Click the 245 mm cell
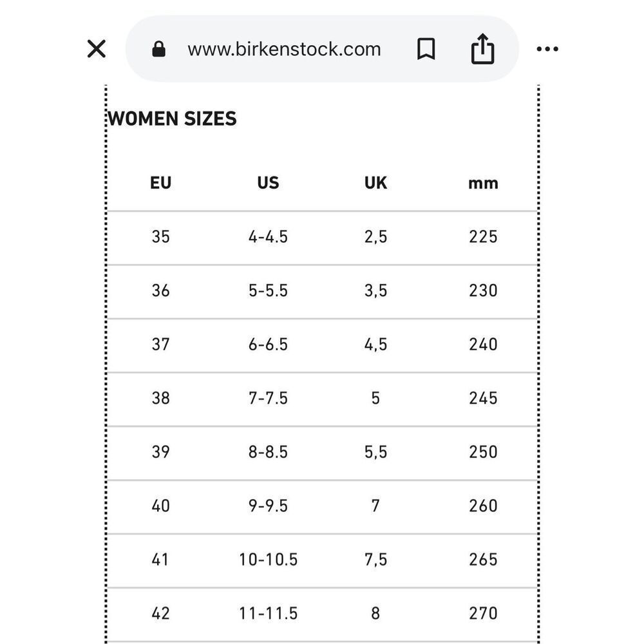The height and width of the screenshot is (644, 644). point(483,398)
